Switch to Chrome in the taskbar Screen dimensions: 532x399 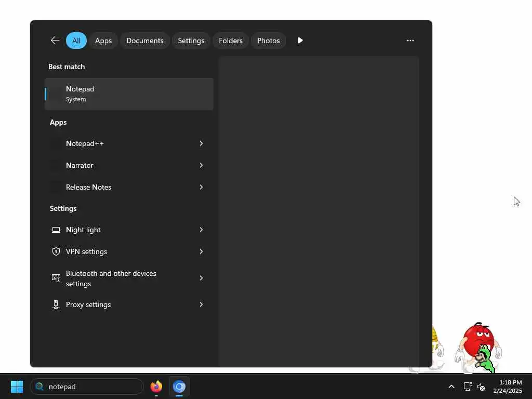click(179, 387)
